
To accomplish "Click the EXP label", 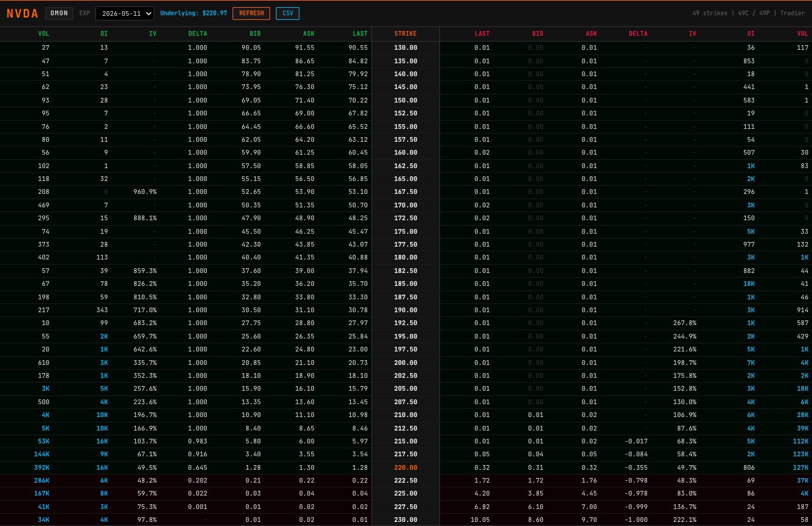I will coord(84,13).
